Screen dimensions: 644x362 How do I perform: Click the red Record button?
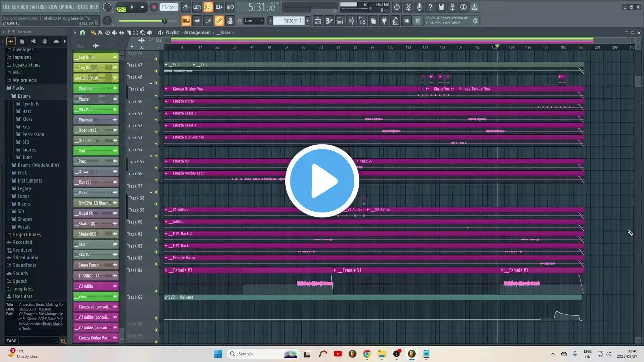(154, 7)
